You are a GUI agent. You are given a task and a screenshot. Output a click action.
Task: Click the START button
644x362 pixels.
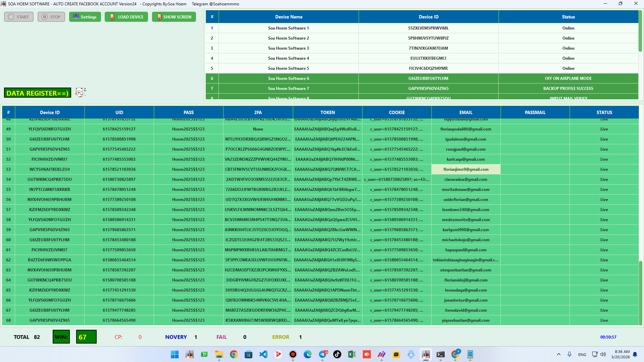click(x=19, y=17)
